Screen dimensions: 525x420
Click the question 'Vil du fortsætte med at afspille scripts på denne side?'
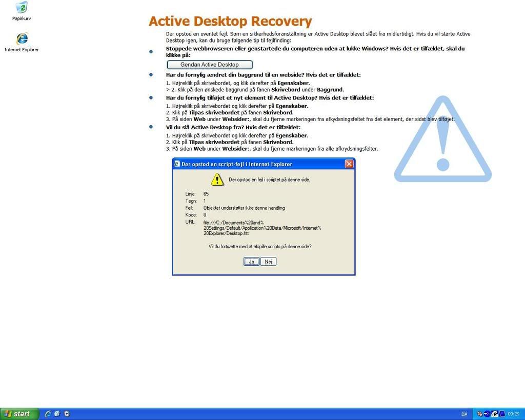click(x=260, y=247)
